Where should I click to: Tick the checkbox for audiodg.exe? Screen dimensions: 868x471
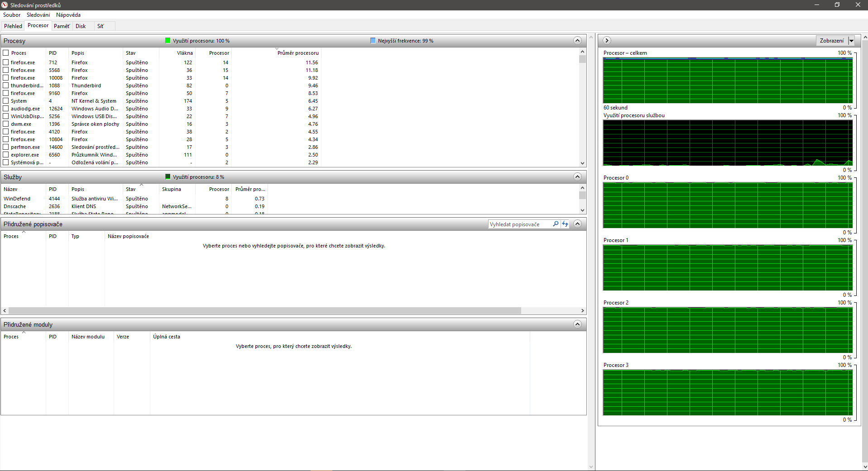(6, 109)
